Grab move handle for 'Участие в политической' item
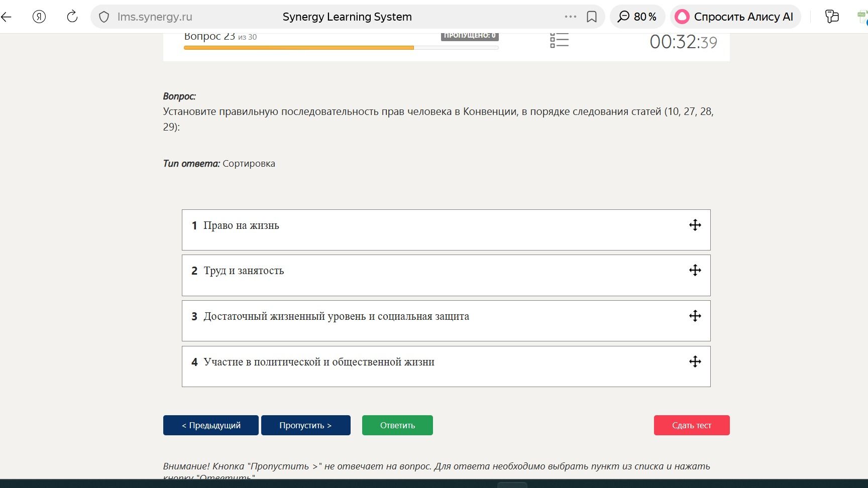The image size is (868, 488). pyautogui.click(x=695, y=361)
